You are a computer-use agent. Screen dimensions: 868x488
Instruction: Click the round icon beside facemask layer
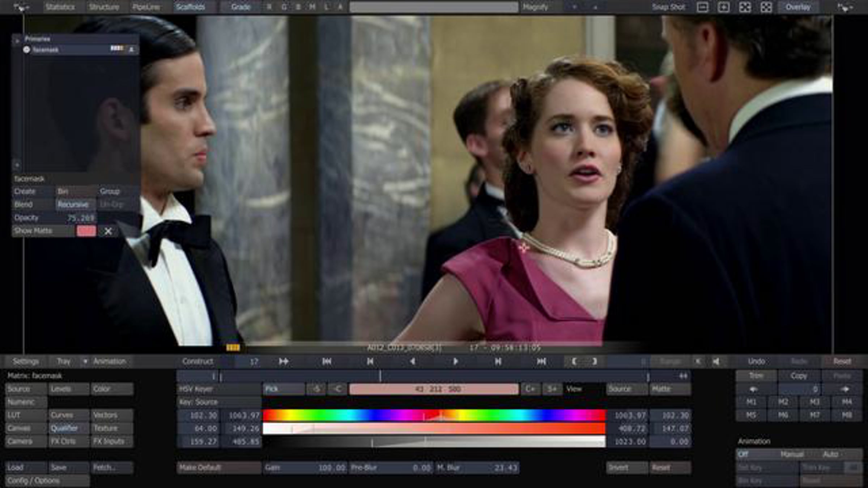pos(26,50)
